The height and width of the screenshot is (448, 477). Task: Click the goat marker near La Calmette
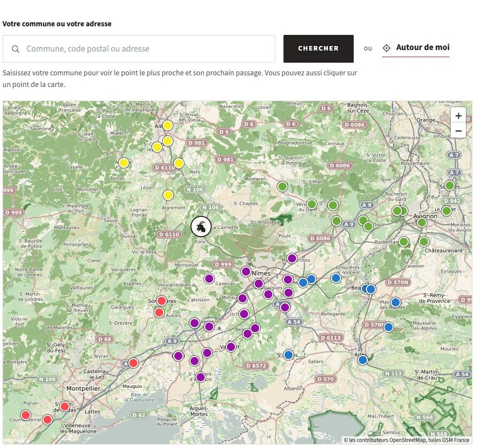201,227
